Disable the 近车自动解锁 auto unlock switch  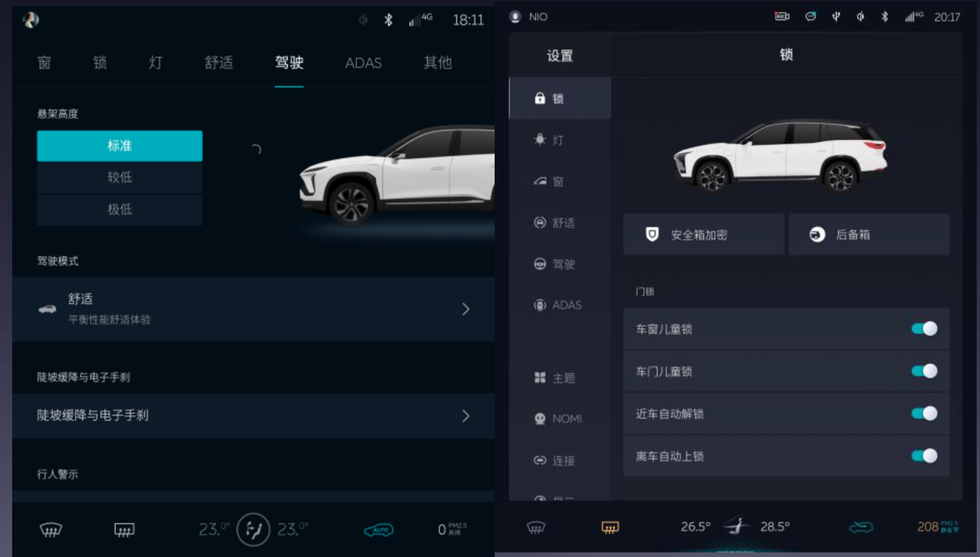[x=924, y=413]
